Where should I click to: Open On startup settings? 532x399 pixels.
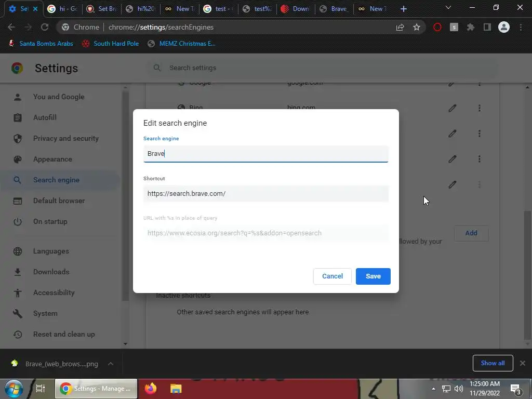coord(50,221)
